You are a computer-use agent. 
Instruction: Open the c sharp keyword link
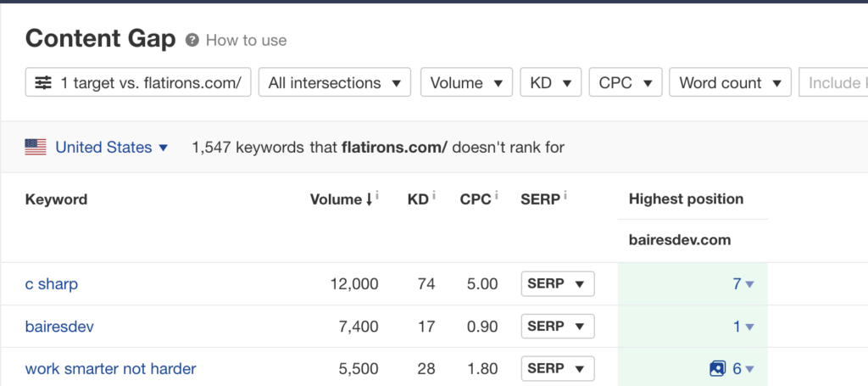(x=52, y=284)
